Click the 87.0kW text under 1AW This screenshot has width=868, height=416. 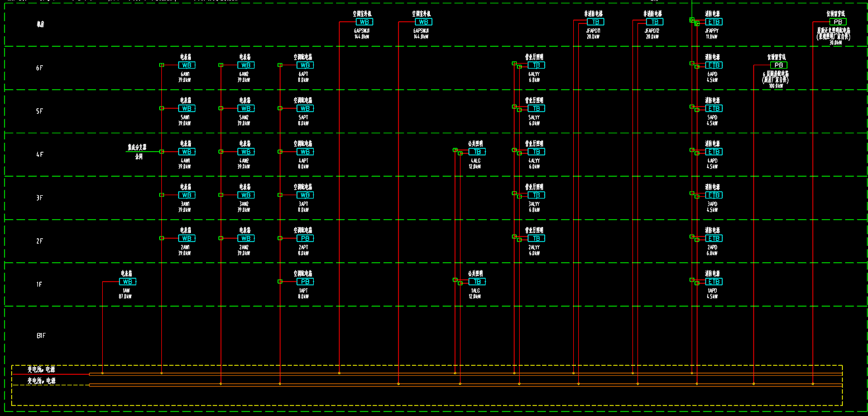pos(126,297)
